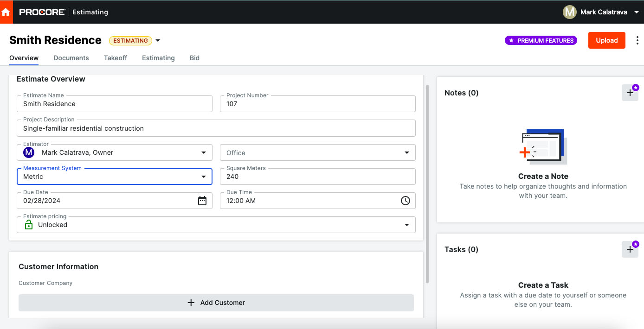The width and height of the screenshot is (644, 329).
Task: Open the Bid tab
Action: 194,58
